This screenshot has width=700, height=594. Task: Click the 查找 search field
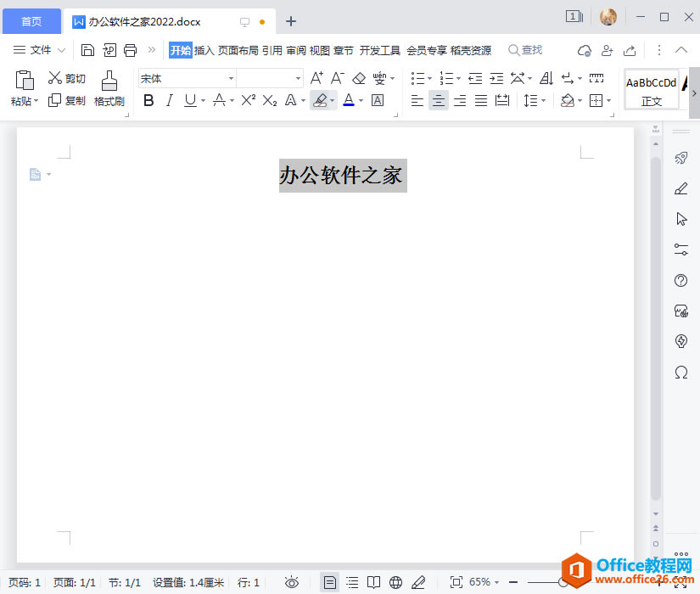click(x=526, y=50)
